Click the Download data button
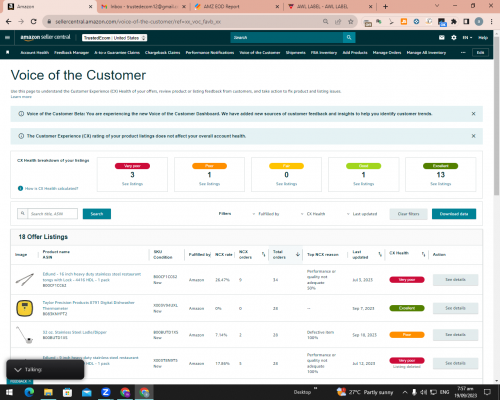 point(454,214)
